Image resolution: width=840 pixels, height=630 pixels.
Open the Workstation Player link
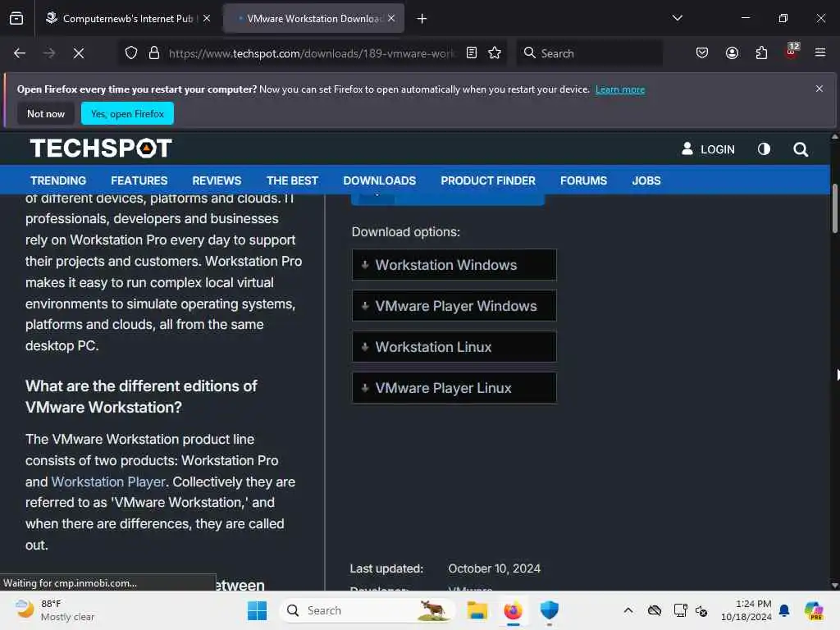(108, 482)
